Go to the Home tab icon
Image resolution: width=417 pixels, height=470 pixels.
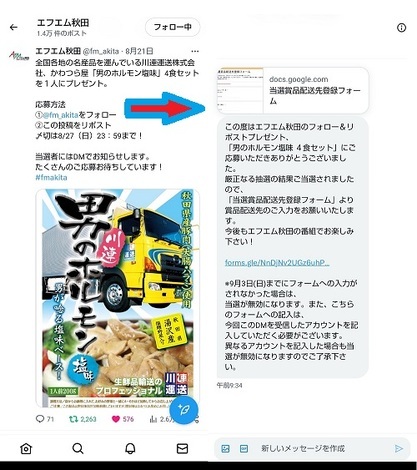[26, 449]
